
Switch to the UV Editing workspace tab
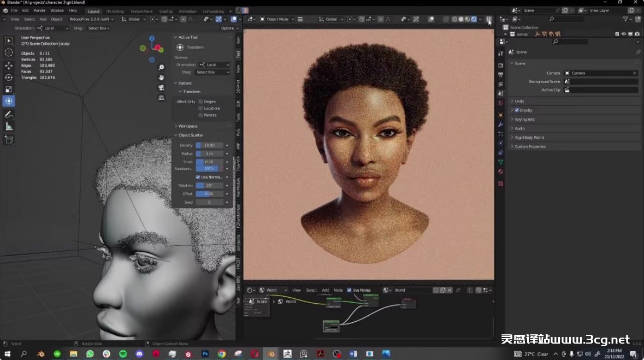[x=115, y=11]
